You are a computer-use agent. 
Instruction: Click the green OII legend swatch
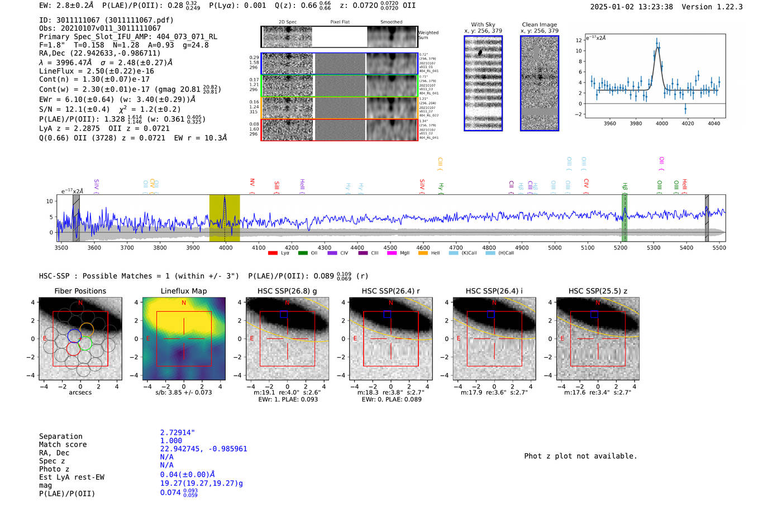click(303, 253)
